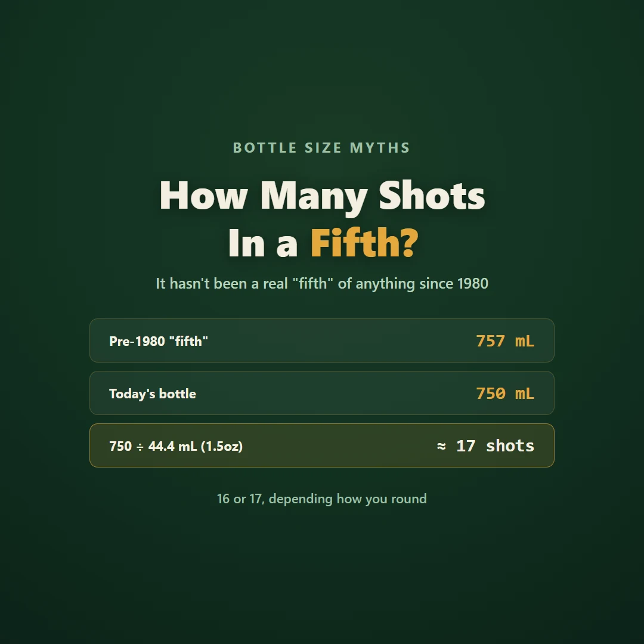
Task: Click the "How Many Shots" title line
Action: coord(322,196)
